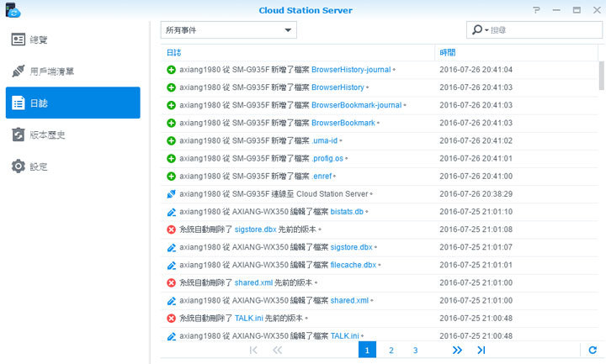The width and height of the screenshot is (606, 364).
Task: Sort by the 時間 column header
Action: [x=449, y=53]
